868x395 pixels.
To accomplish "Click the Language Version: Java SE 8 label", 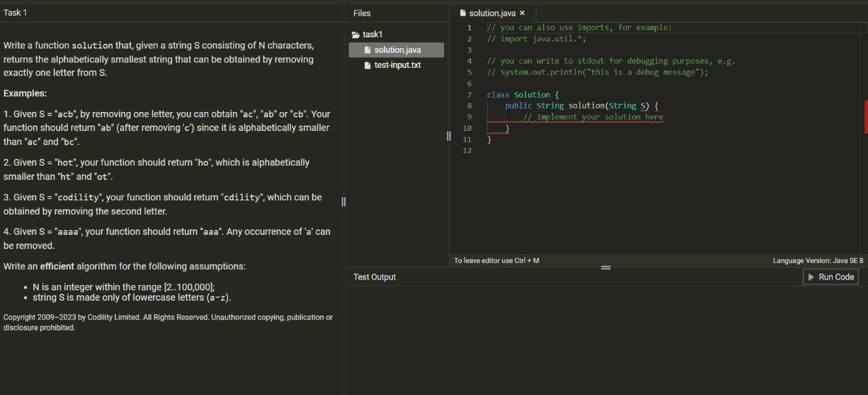I will [x=818, y=260].
